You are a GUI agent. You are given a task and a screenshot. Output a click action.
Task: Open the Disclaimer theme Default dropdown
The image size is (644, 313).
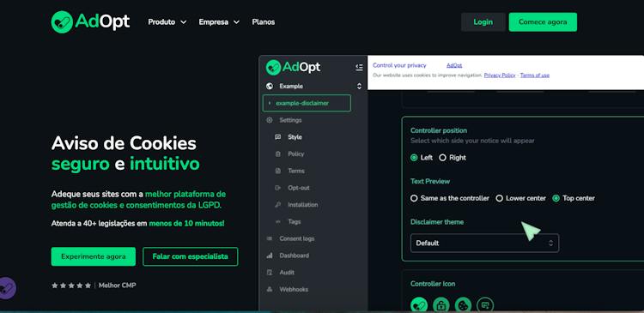(x=484, y=243)
